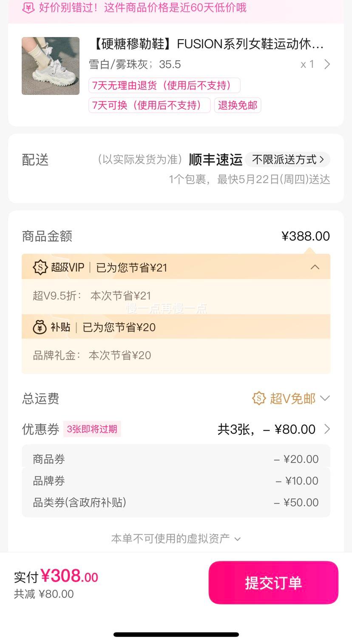Click the Super VIP hexagon badge icon
The width and height of the screenshot is (352, 644).
pos(40,267)
